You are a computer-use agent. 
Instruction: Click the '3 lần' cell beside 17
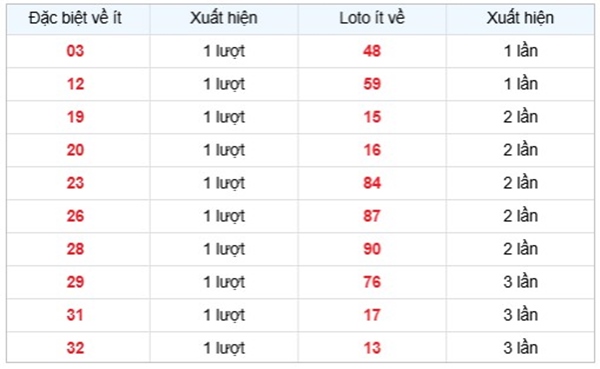point(520,315)
